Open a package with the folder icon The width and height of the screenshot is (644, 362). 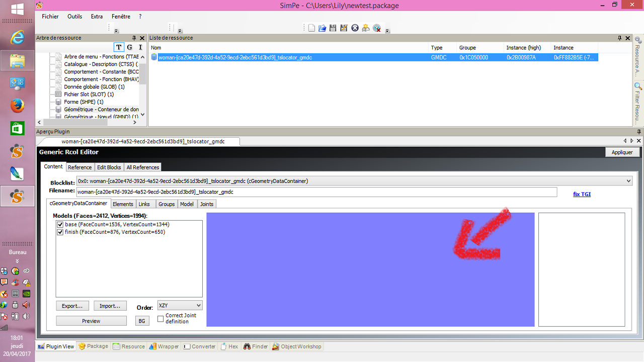(x=322, y=28)
